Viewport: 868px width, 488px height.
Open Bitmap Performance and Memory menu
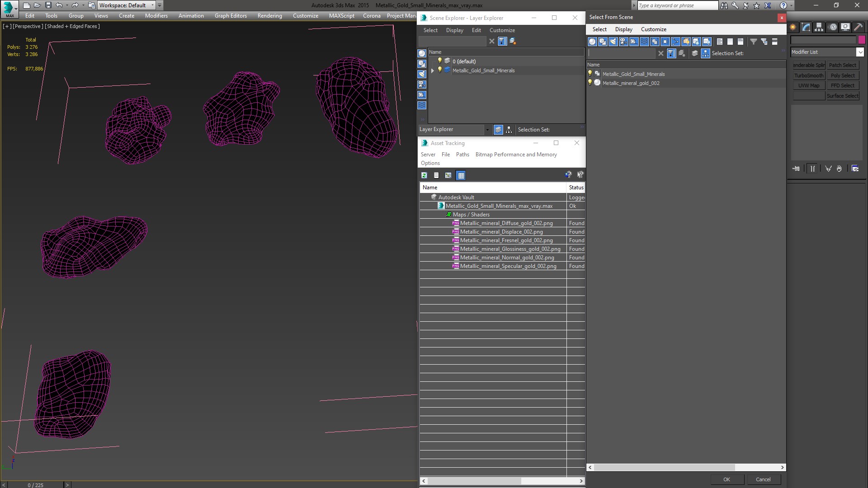point(516,155)
